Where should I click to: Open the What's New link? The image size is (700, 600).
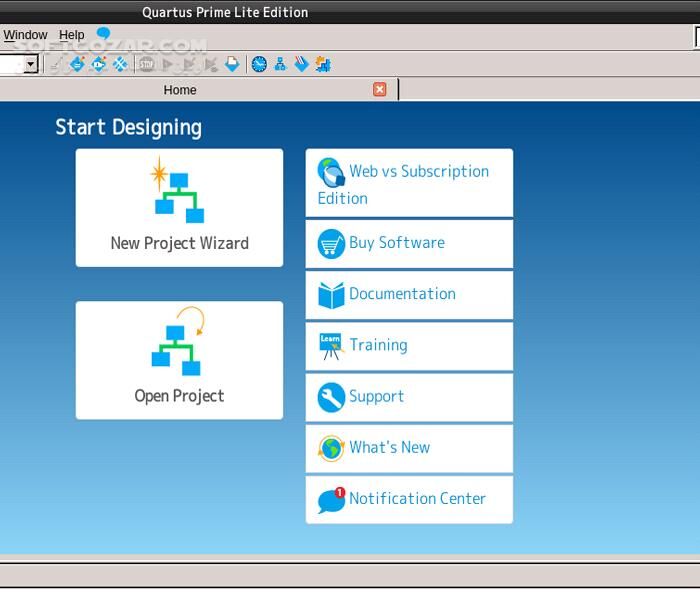[x=389, y=447]
